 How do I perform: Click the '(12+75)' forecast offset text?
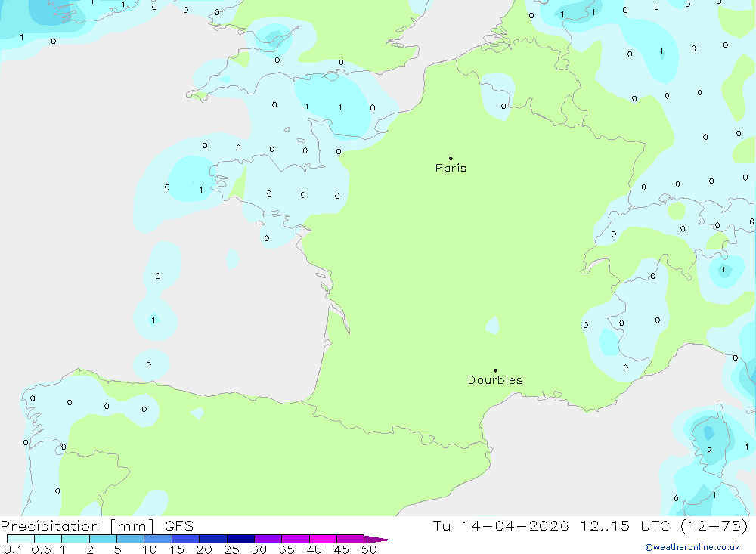[714, 526]
